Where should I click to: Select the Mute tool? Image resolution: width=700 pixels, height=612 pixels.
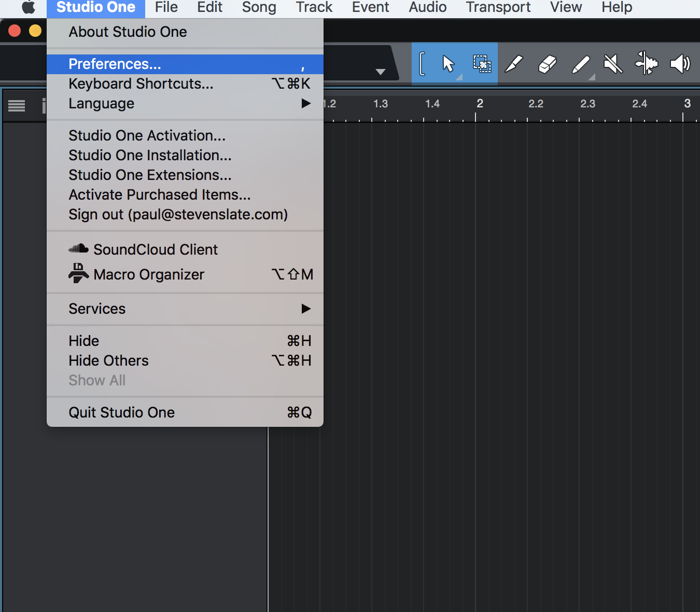click(613, 64)
